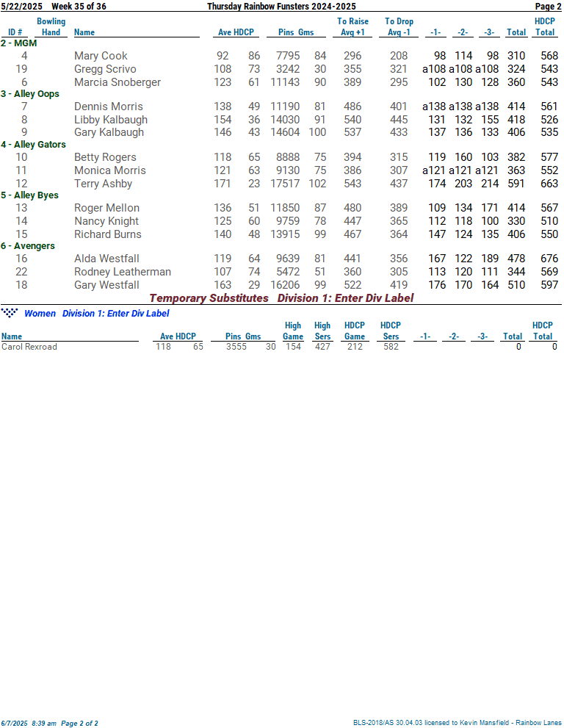
Task: Select the name Gary Westfall
Action: [106, 285]
